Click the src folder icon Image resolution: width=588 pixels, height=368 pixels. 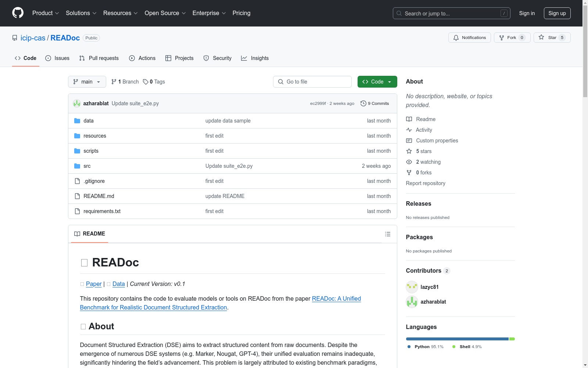pos(77,166)
